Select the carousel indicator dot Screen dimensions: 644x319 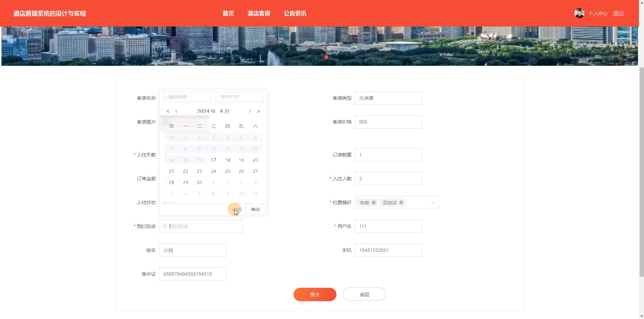[326, 57]
